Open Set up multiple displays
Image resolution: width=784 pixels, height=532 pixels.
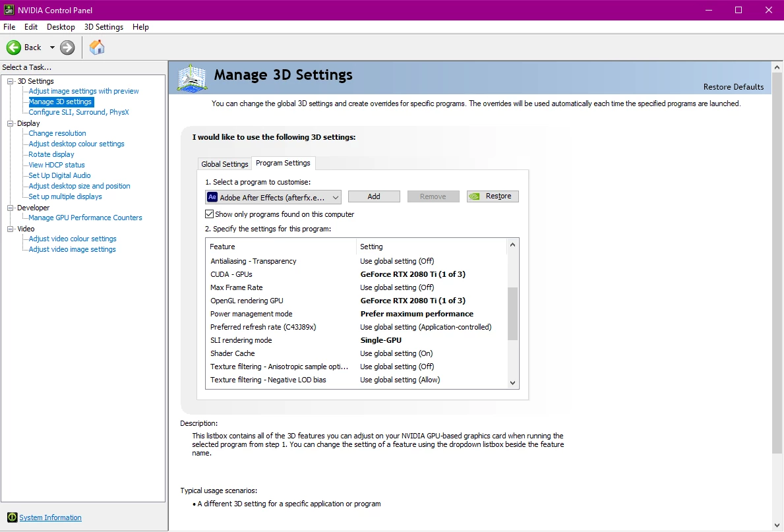[65, 196]
